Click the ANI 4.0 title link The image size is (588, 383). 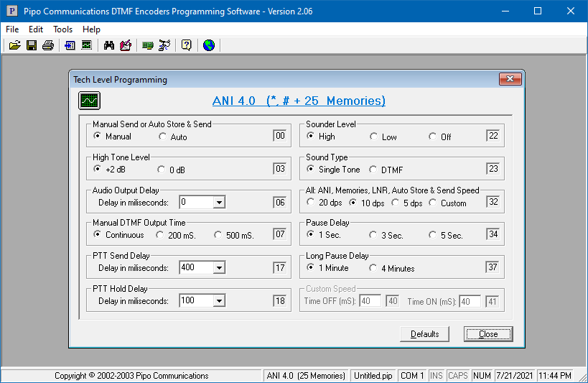(x=299, y=101)
